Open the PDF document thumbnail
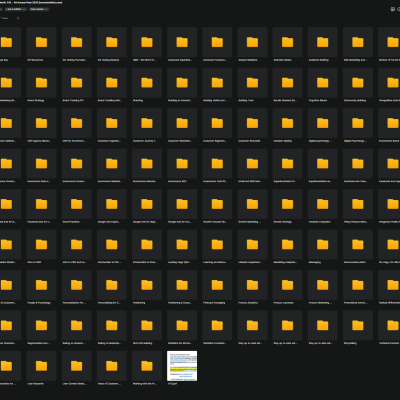 click(x=182, y=366)
